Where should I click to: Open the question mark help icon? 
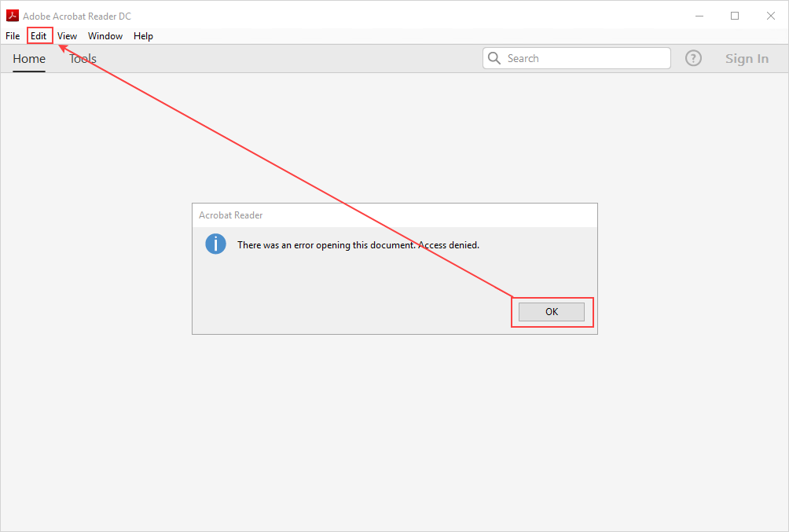[693, 58]
